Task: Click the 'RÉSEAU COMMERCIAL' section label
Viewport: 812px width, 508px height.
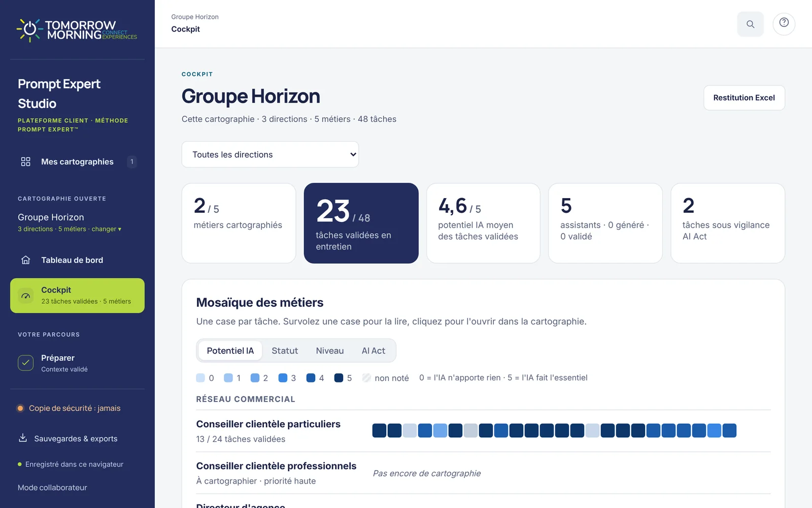Action: (x=246, y=399)
